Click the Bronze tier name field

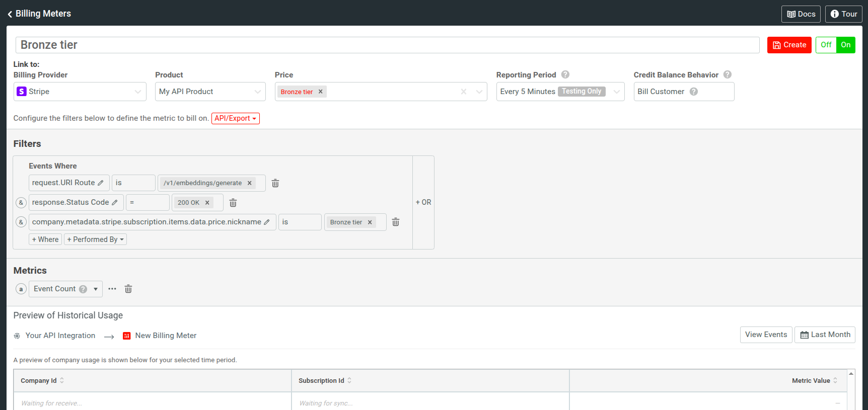tap(387, 45)
